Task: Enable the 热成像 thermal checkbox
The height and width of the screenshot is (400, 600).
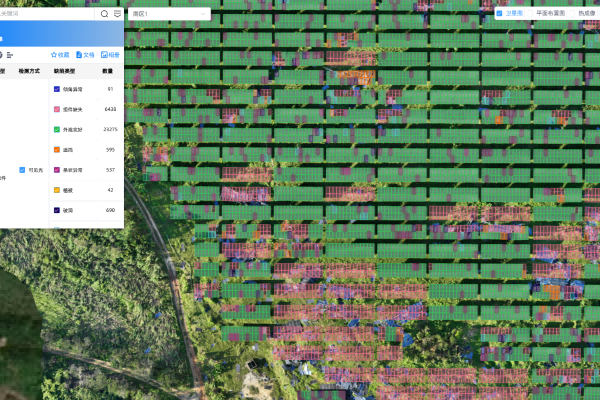Action: (x=572, y=13)
